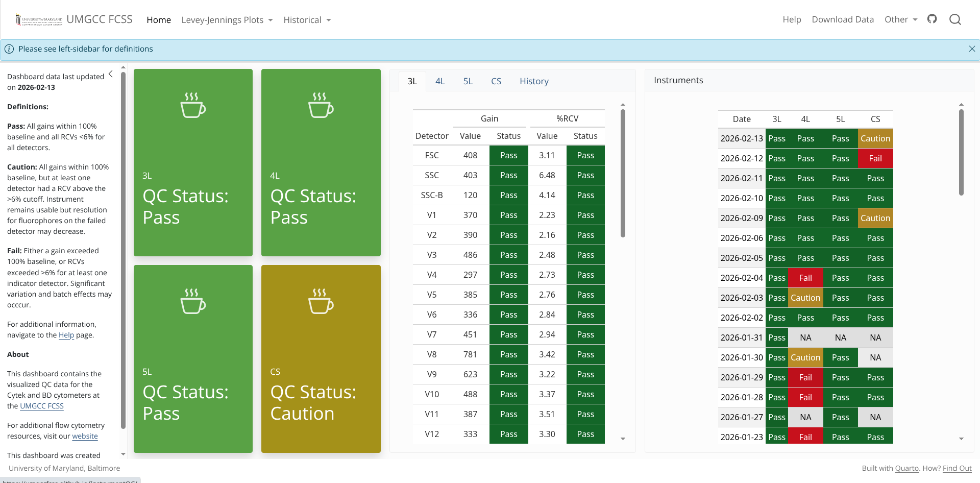Open the GitHub repository icon

tap(932, 19)
